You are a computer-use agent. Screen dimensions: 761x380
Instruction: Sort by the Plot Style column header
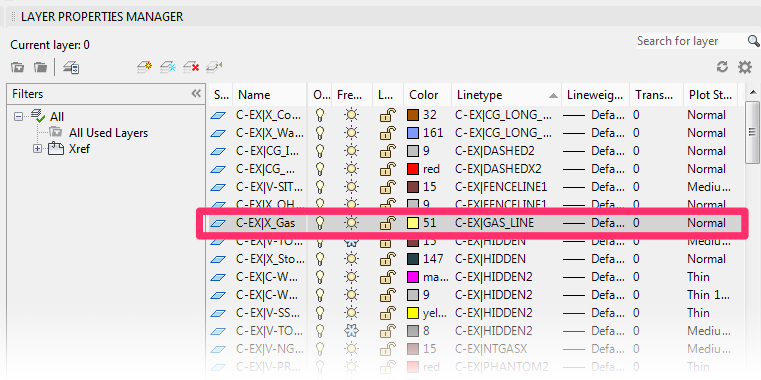pos(711,95)
